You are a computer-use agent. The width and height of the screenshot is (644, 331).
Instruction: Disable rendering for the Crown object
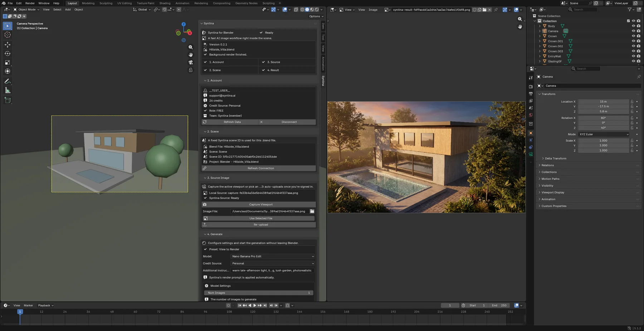639,36
